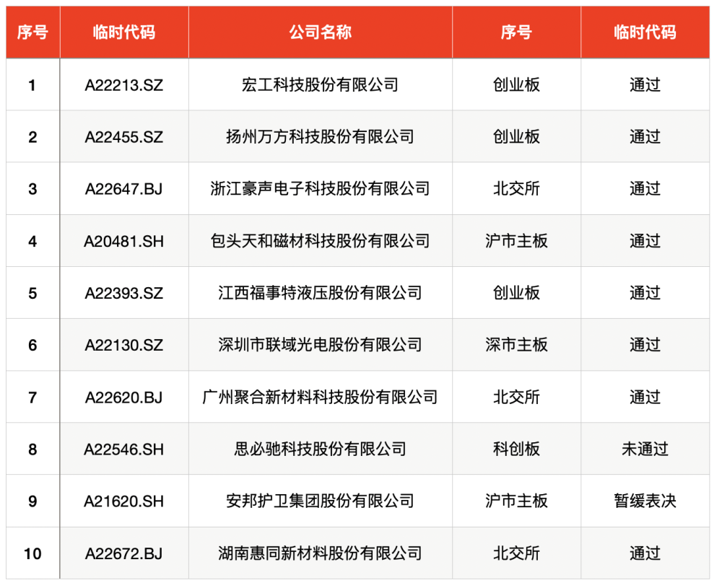Screen dimensions: 722x588
Task: Click company 安邦护卫集团股份有限公司
Action: click(320, 501)
